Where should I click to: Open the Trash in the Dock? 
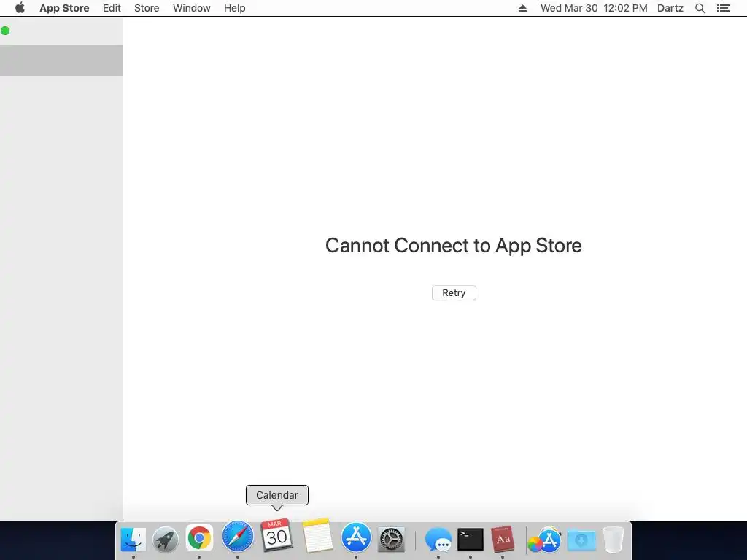613,540
